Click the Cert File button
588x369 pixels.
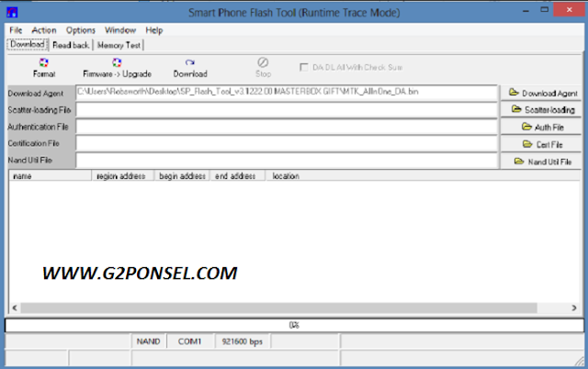click(x=541, y=144)
